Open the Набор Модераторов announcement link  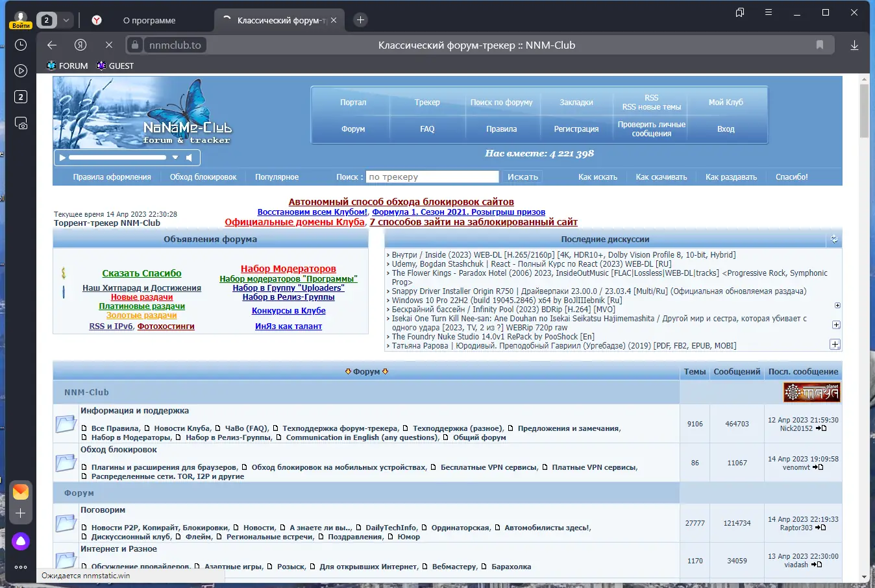click(288, 269)
